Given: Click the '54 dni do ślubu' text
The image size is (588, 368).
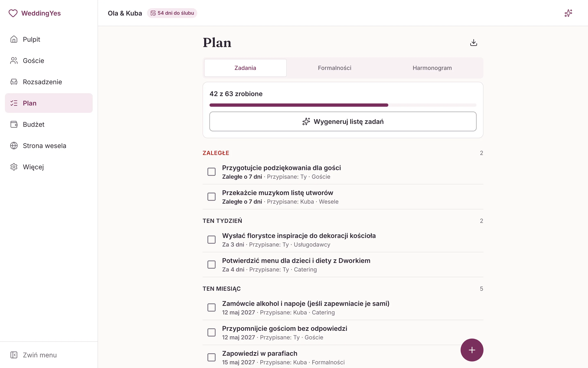Looking at the screenshot, I should click(x=176, y=13).
